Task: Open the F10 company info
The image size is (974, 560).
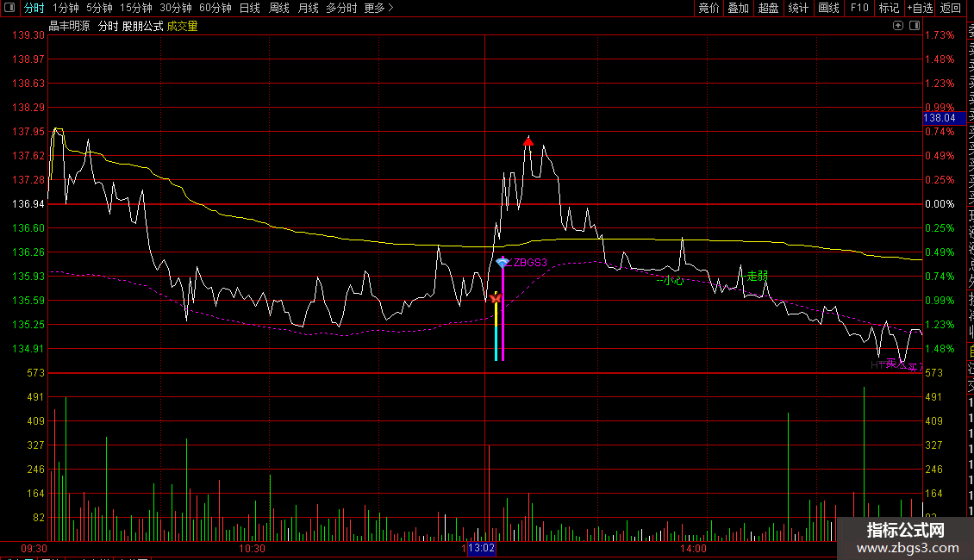Action: [859, 8]
